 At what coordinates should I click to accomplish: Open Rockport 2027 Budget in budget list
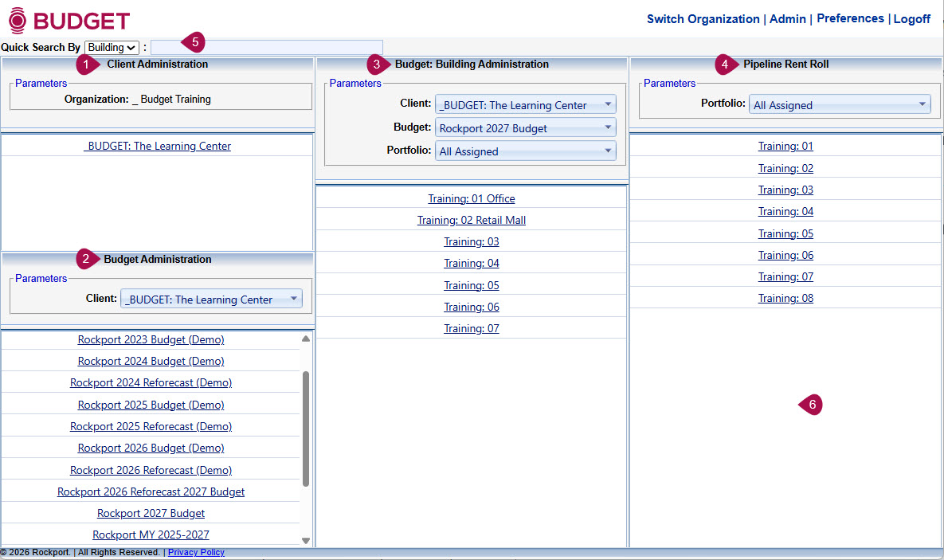(x=151, y=513)
